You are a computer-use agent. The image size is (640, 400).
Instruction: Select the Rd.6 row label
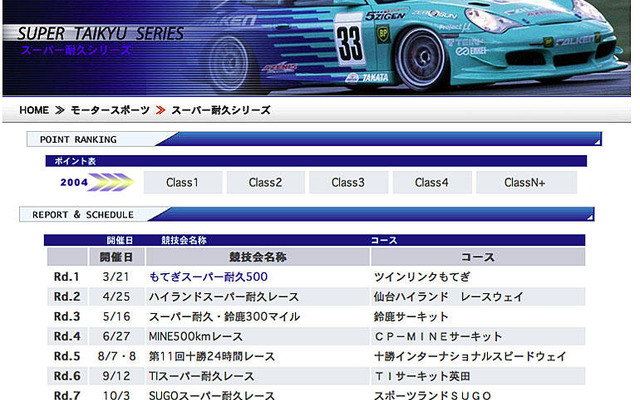pyautogui.click(x=67, y=376)
